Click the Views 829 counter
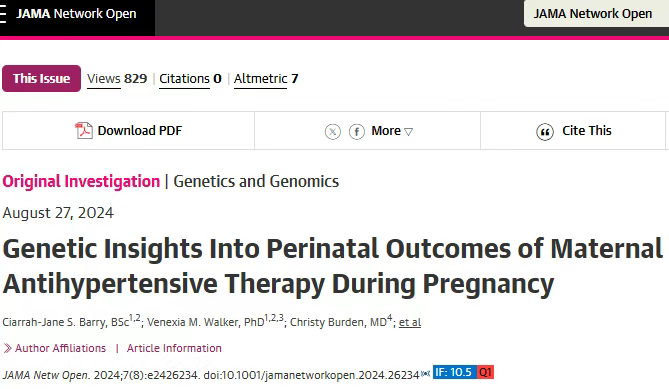Image resolution: width=669 pixels, height=389 pixels. [x=117, y=79]
